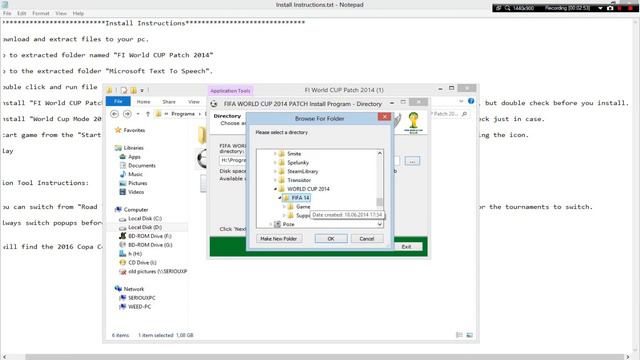Select the Spelunky folder
640x360 pixels.
(298, 162)
